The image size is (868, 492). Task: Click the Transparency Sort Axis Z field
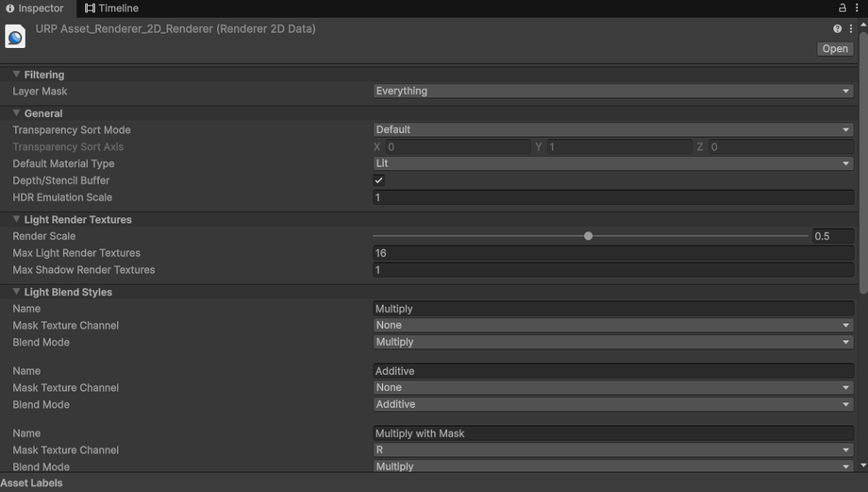780,146
